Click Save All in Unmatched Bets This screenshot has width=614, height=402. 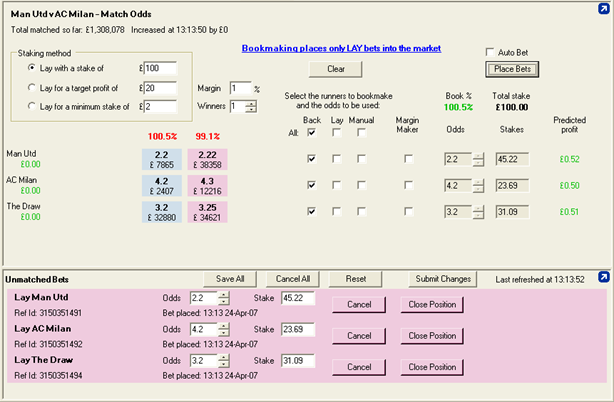230,279
